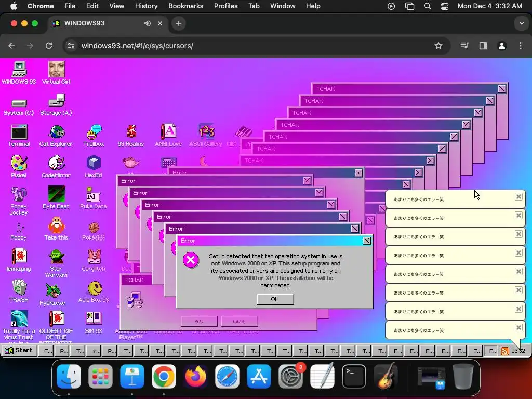Open Chrome's Edit menu
This screenshot has width=532, height=399.
click(92, 6)
